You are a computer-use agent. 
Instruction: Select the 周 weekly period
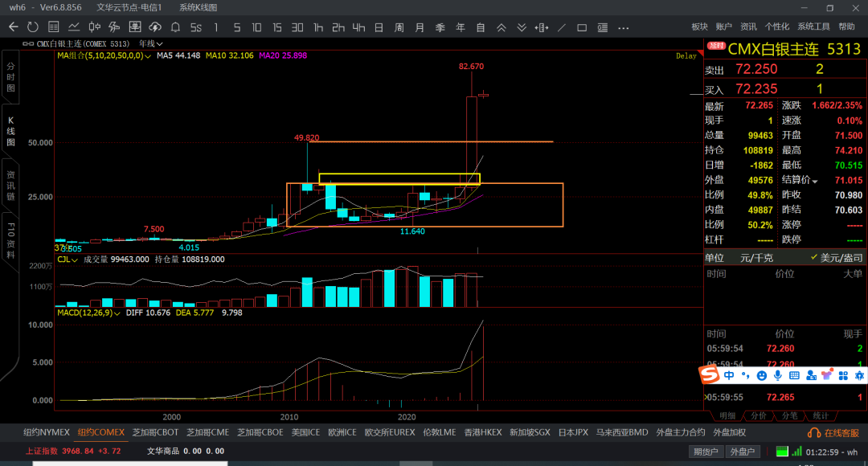(x=399, y=27)
